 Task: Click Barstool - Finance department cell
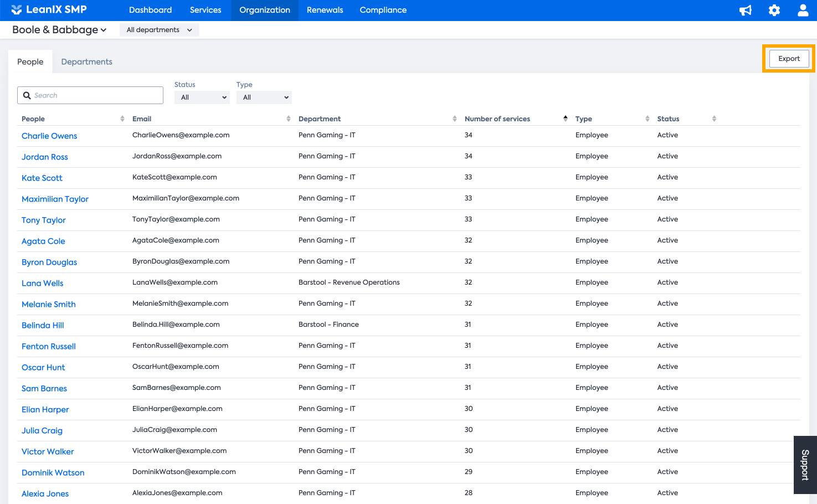tap(328, 325)
